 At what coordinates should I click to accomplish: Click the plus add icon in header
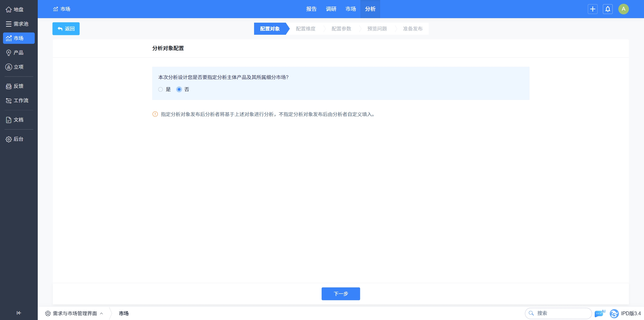point(592,9)
